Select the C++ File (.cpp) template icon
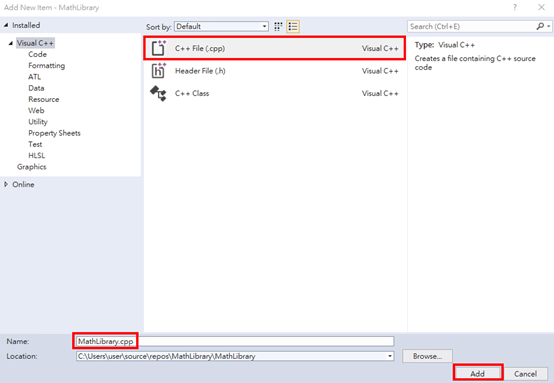Image resolution: width=554 pixels, height=383 pixels. (158, 48)
